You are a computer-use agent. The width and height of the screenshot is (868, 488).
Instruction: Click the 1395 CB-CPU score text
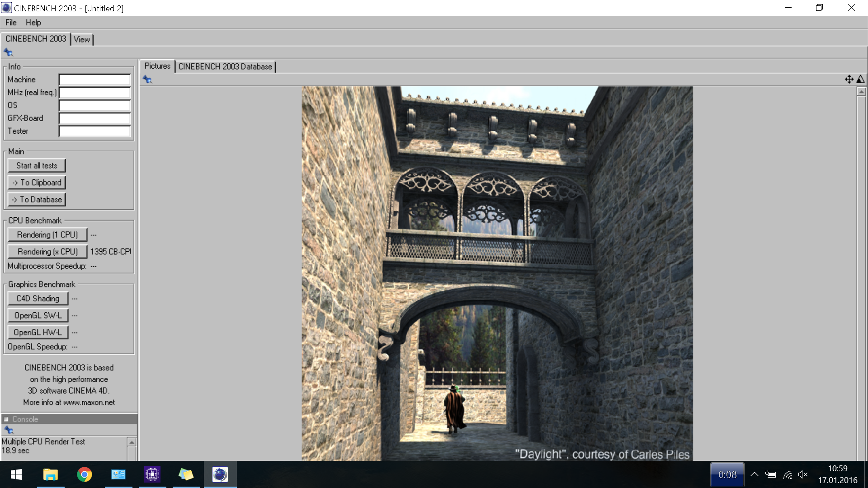click(x=111, y=252)
